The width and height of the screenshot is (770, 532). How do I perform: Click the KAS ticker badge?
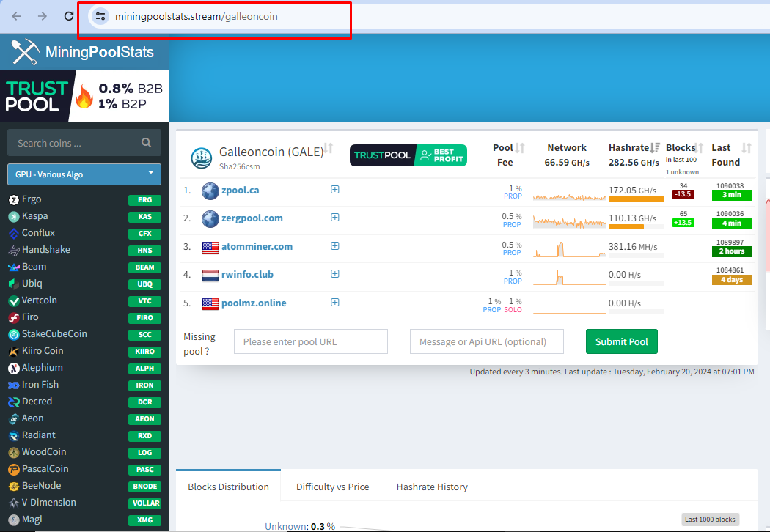145,216
